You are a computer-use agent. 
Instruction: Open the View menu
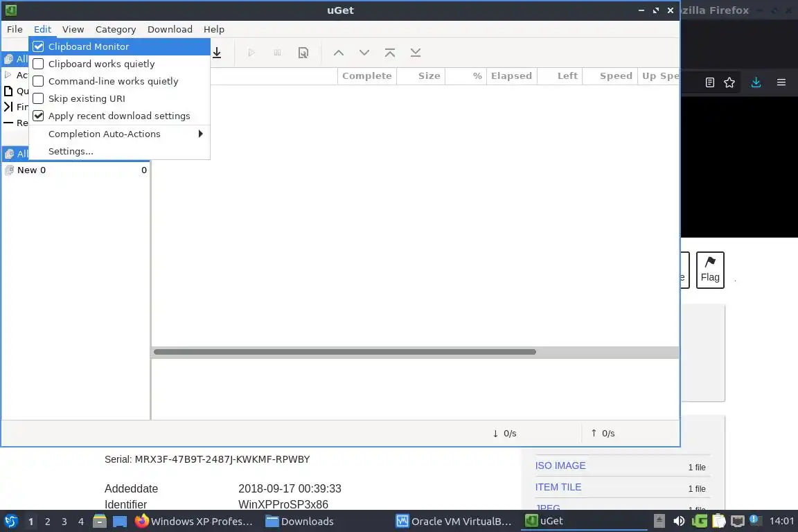pyautogui.click(x=73, y=30)
